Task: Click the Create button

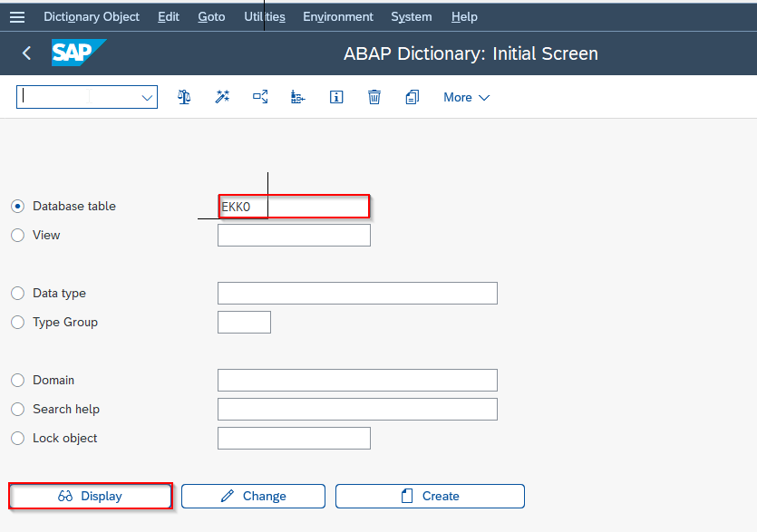Action: (x=430, y=496)
